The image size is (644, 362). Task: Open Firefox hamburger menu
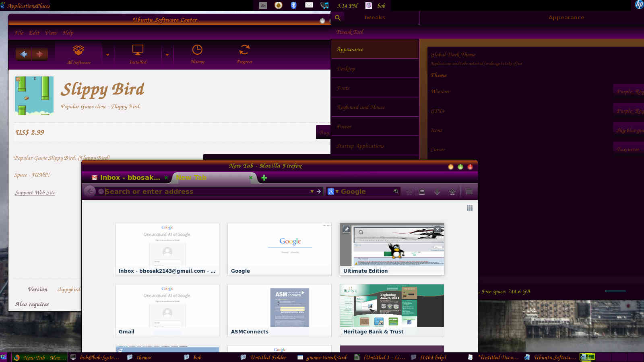[469, 192]
